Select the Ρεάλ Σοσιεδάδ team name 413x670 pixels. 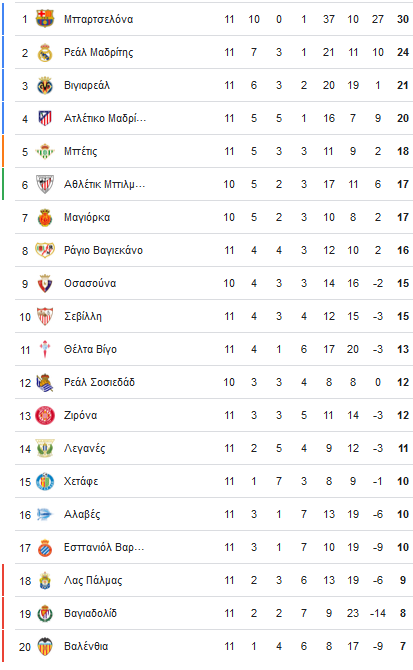(x=100, y=382)
